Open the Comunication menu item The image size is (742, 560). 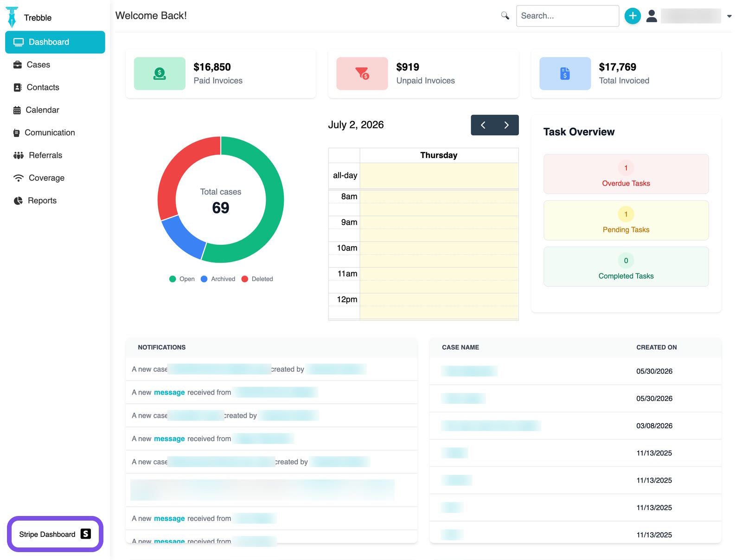coord(55,133)
